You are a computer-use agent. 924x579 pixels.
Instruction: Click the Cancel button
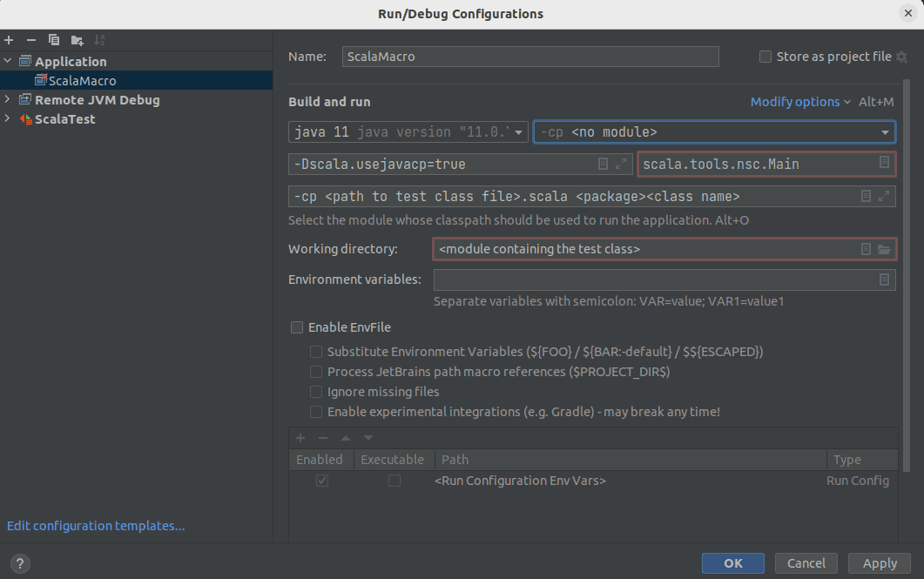pyautogui.click(x=806, y=563)
